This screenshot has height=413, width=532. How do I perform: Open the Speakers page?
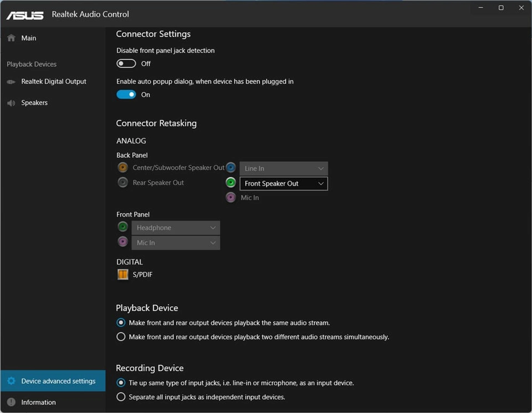coord(53,103)
